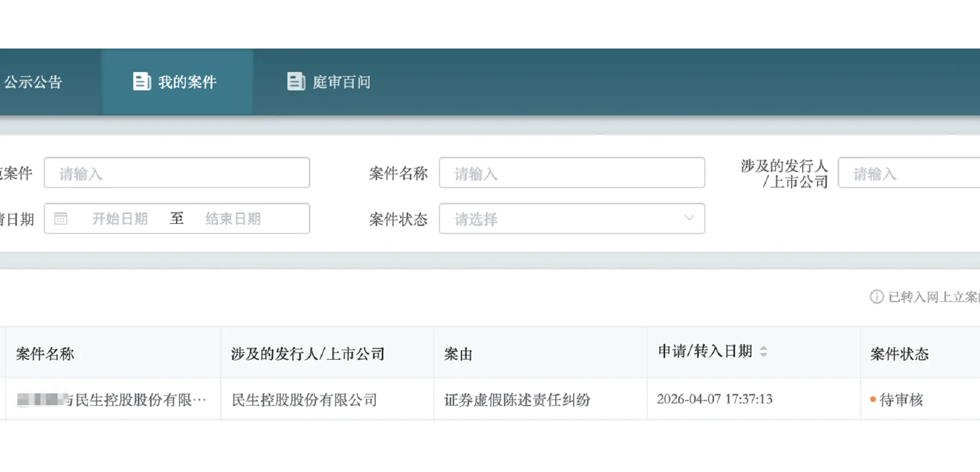Click the descending sort arrow on 申请/转入日期
Image resolution: width=980 pixels, height=472 pixels.
pos(763,355)
